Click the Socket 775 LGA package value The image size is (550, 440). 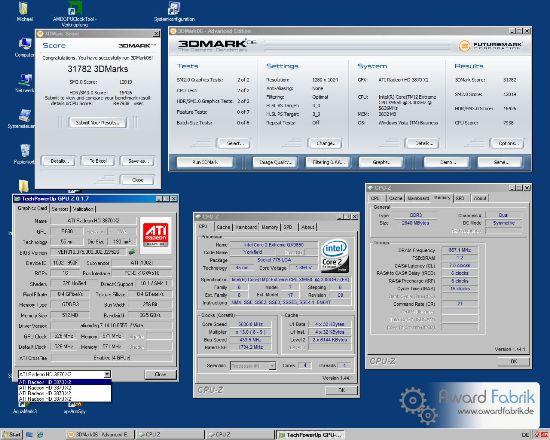pos(274,260)
